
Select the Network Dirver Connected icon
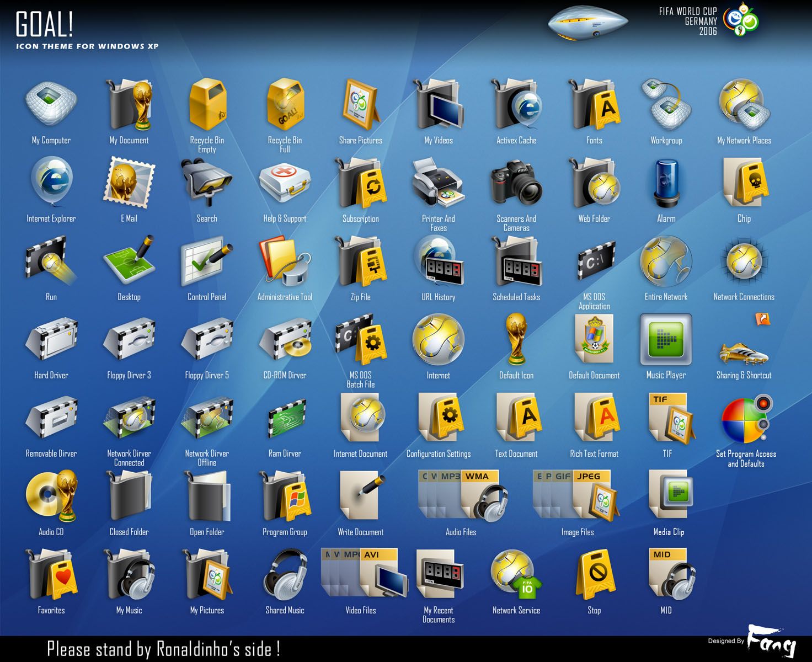[129, 418]
